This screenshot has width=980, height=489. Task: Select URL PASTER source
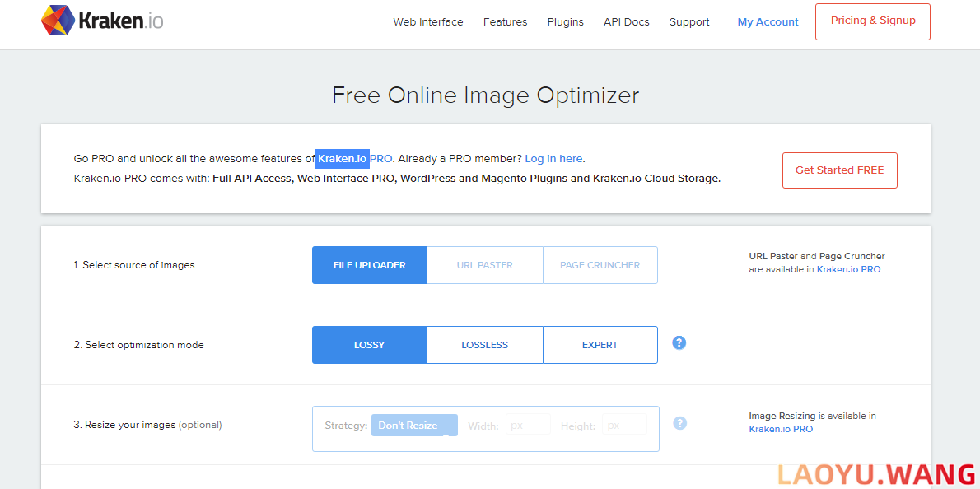tap(485, 265)
